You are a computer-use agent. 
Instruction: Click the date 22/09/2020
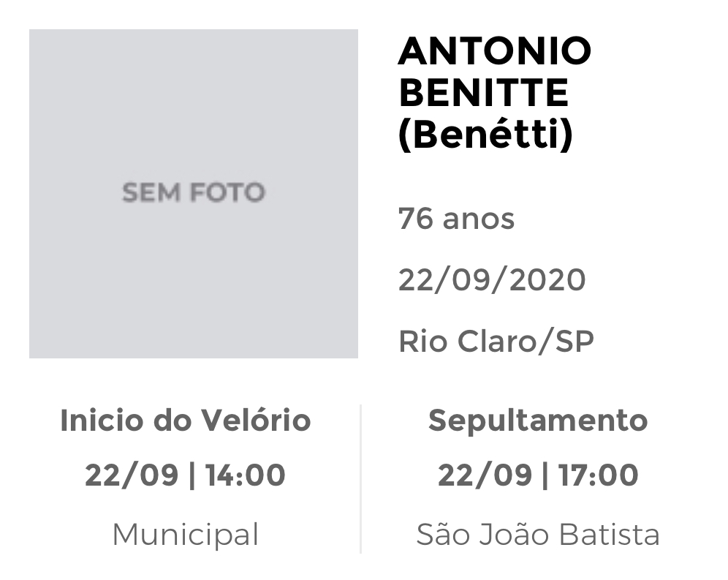coord(492,280)
